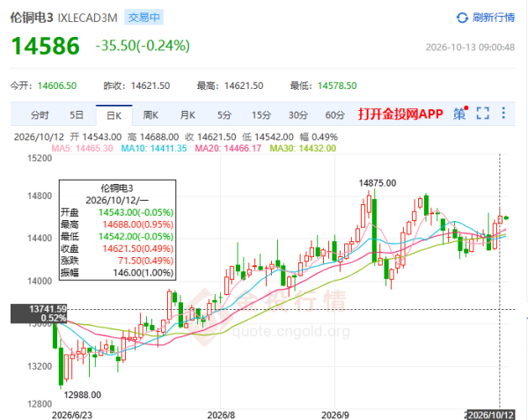Click the MA20: 14466.17 legend label
The image size is (528, 420).
(x=228, y=148)
